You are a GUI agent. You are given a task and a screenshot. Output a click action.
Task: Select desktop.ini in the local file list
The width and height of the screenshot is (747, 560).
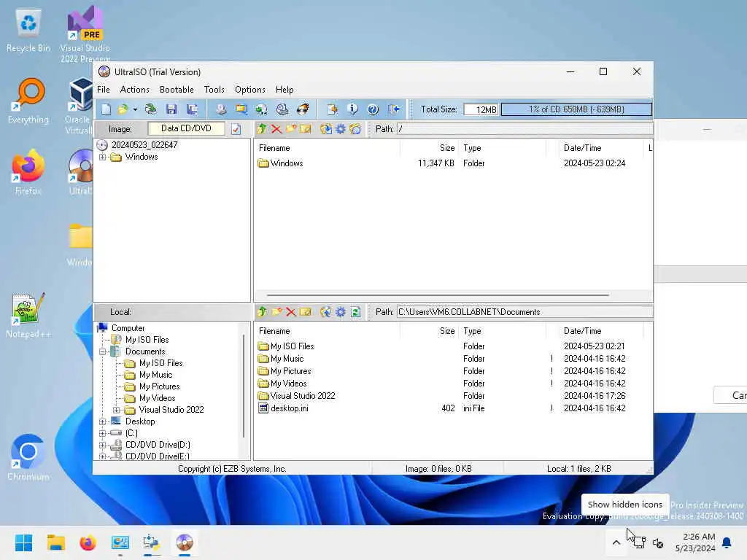pyautogui.click(x=289, y=408)
